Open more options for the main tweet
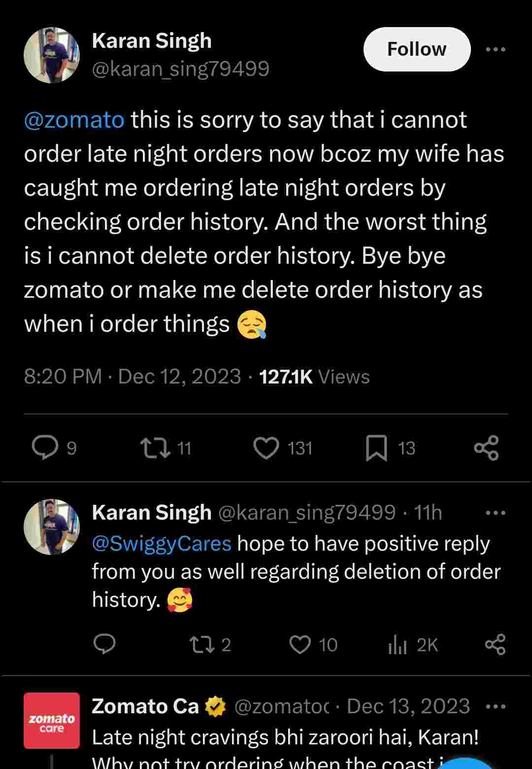This screenshot has width=532, height=769. point(495,49)
